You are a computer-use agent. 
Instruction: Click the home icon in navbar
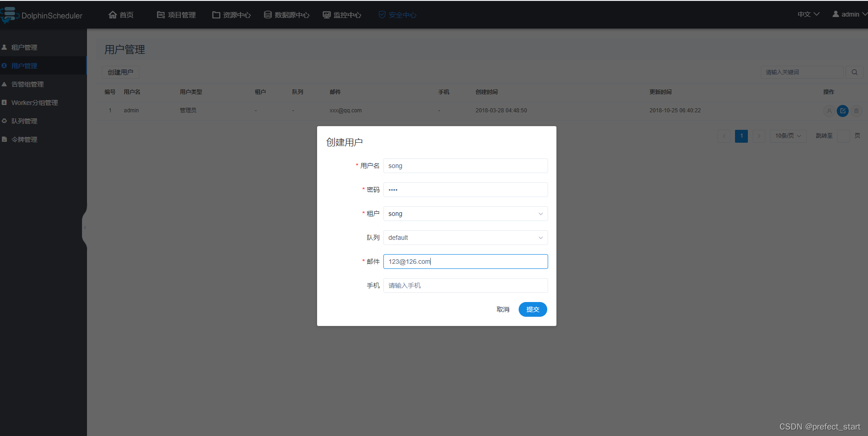(x=113, y=15)
